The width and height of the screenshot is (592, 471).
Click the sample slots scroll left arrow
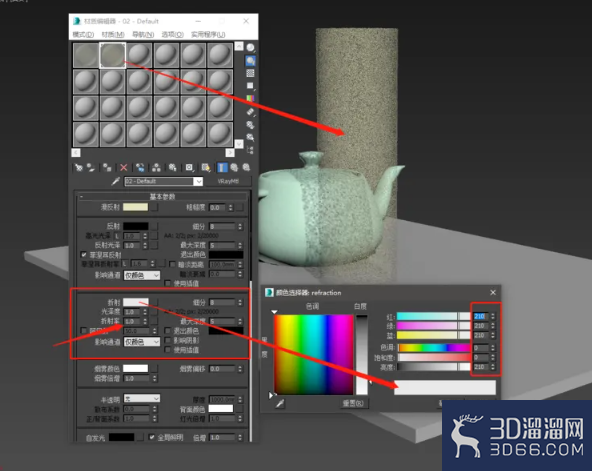click(76, 152)
